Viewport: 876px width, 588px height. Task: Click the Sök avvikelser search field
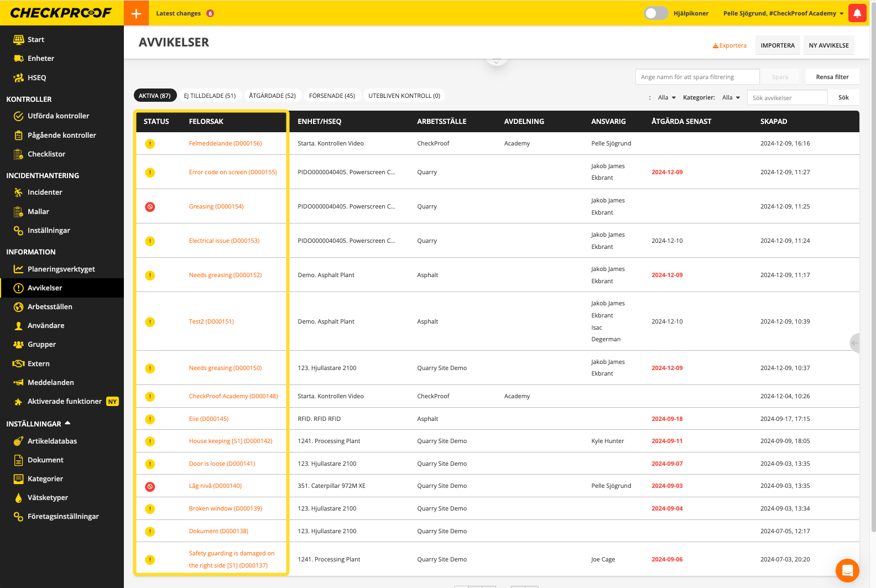pyautogui.click(x=787, y=98)
